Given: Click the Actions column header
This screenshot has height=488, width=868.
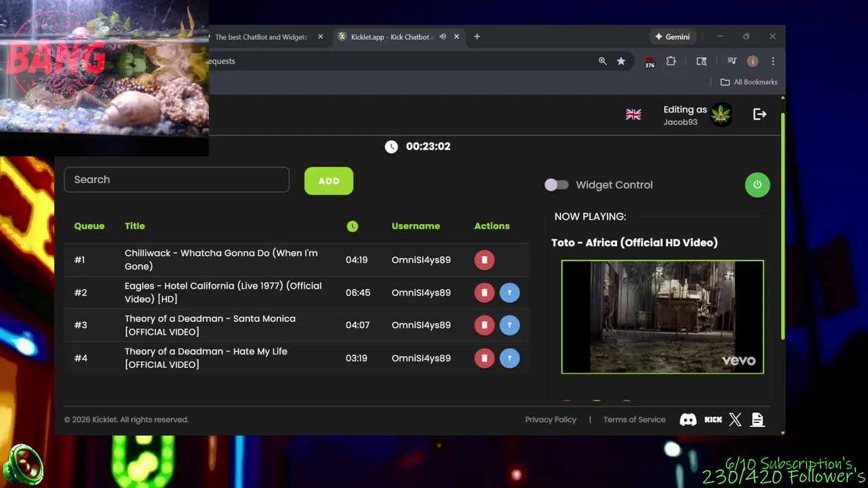Looking at the screenshot, I should click(x=492, y=226).
